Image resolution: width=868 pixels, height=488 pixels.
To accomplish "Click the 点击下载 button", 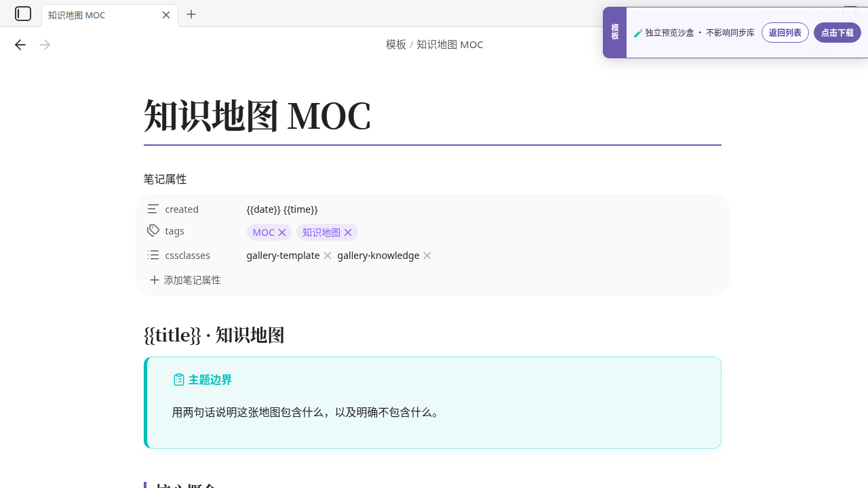I will (837, 33).
